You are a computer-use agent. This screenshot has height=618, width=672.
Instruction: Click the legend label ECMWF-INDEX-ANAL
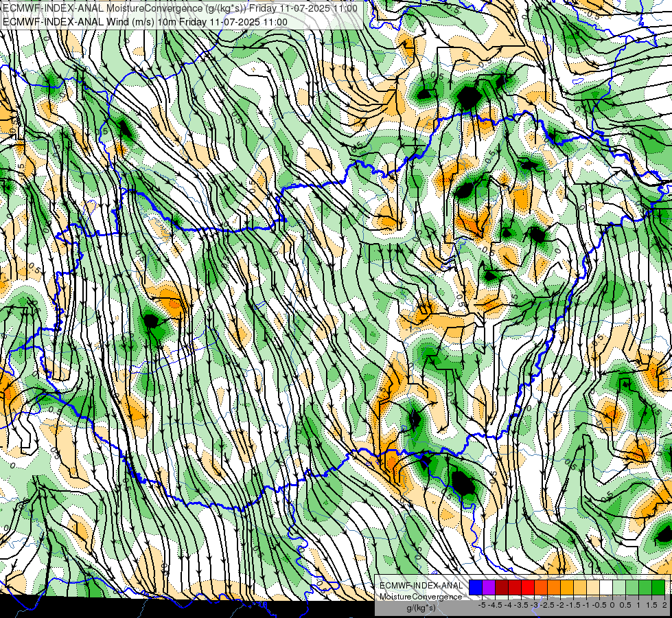(421, 586)
